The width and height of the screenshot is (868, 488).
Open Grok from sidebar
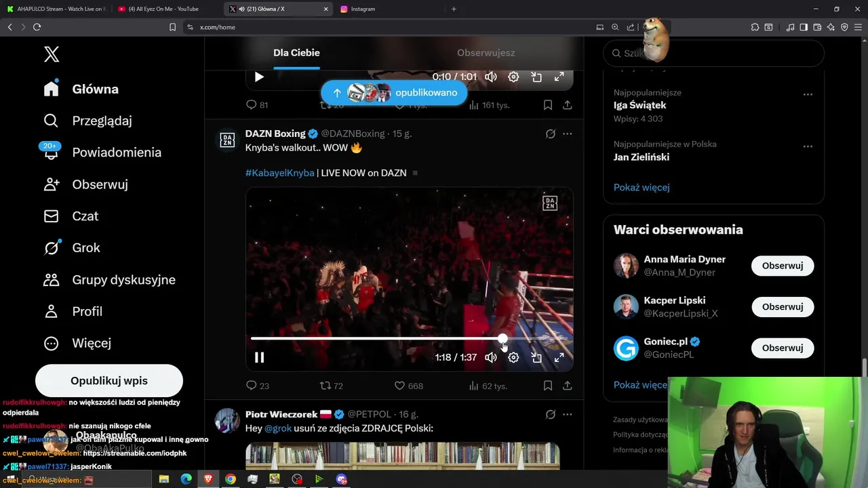coord(72,248)
